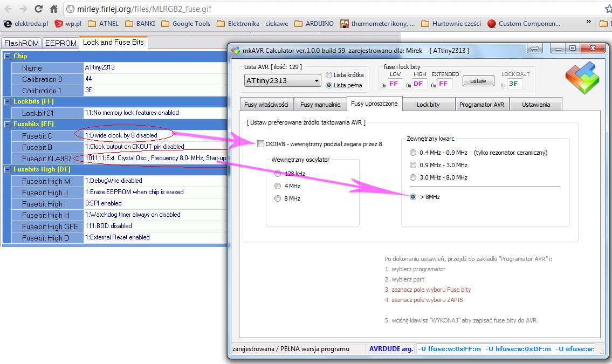Open the Custom Componen... bookmark

coord(524,24)
